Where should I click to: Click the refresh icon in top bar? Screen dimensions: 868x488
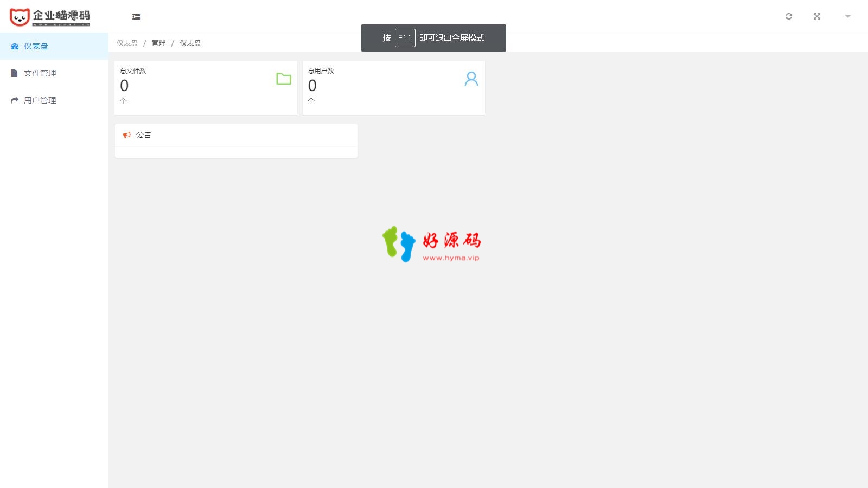click(x=789, y=16)
